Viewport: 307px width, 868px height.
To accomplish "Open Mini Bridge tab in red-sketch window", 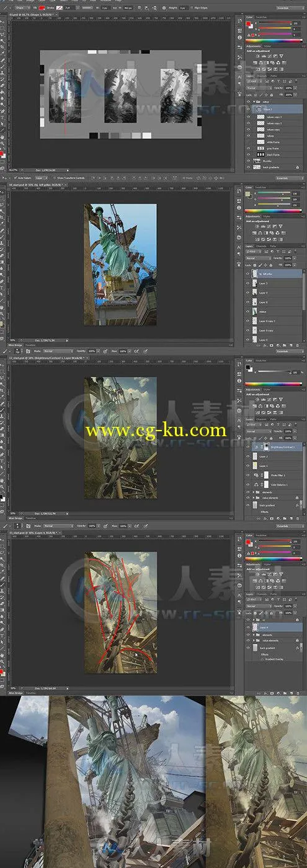I will click(x=15, y=692).
